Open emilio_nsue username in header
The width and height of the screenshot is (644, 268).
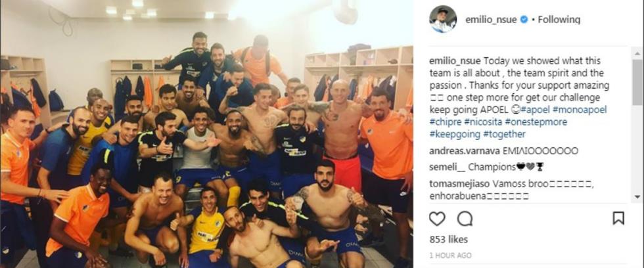click(491, 19)
